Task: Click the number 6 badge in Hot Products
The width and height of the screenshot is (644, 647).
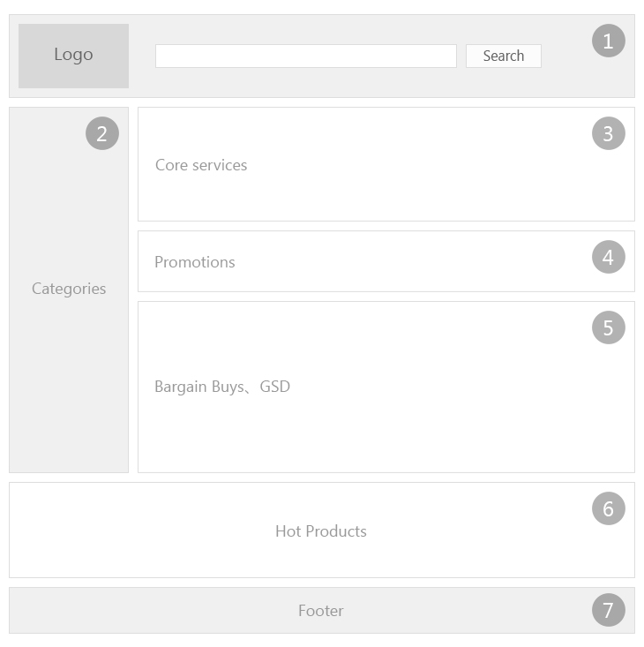Action: [x=608, y=508]
